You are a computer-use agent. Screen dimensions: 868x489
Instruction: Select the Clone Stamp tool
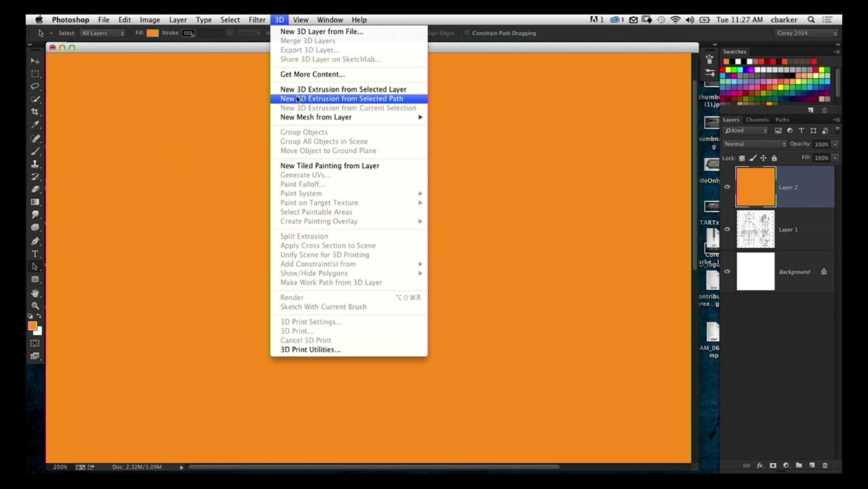(x=35, y=164)
